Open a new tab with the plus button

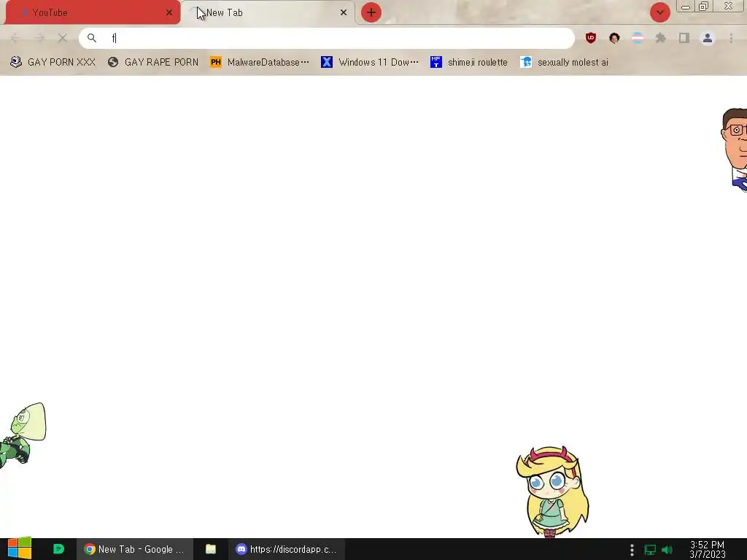pyautogui.click(x=371, y=12)
